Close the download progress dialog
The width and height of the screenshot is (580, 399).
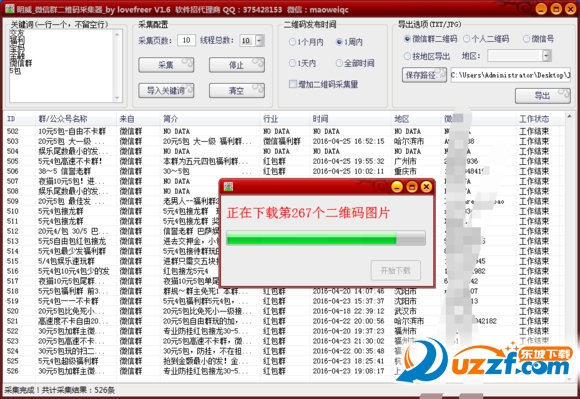click(x=426, y=187)
